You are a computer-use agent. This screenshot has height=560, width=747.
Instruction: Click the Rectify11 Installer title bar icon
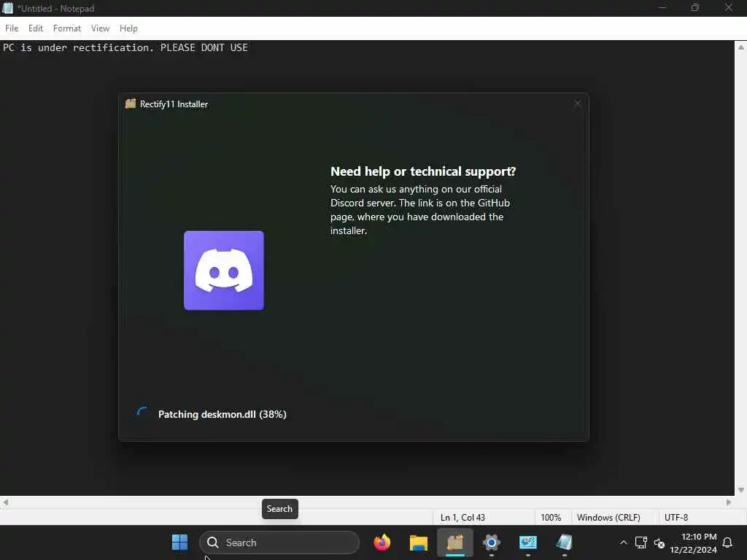pos(130,104)
